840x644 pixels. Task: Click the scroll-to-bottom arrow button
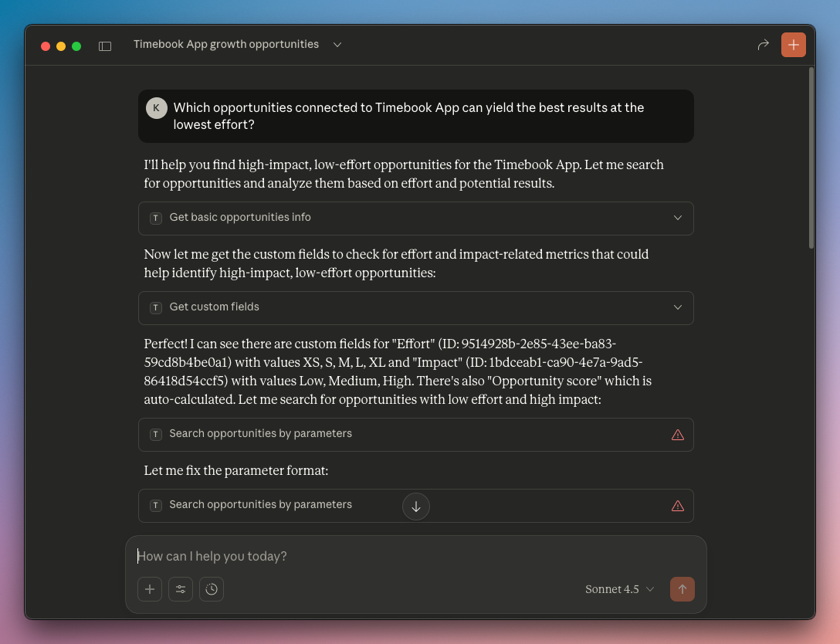(x=416, y=507)
